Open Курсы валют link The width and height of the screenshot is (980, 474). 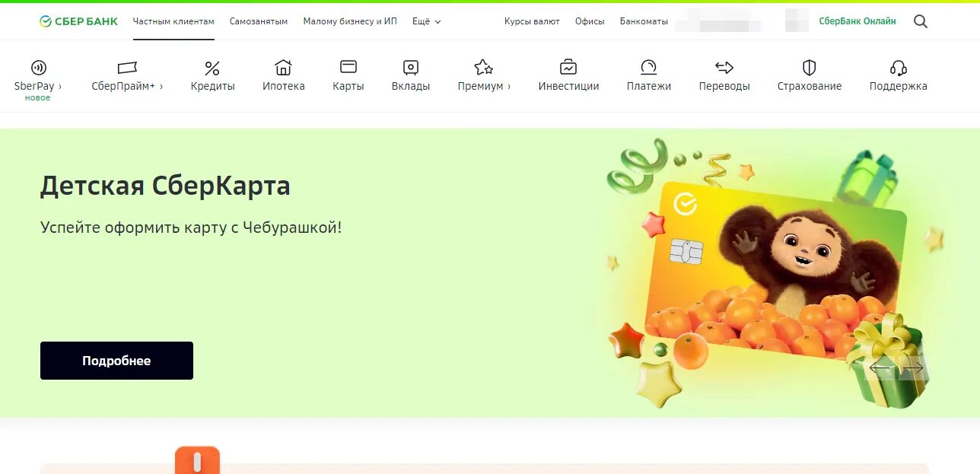point(532,21)
